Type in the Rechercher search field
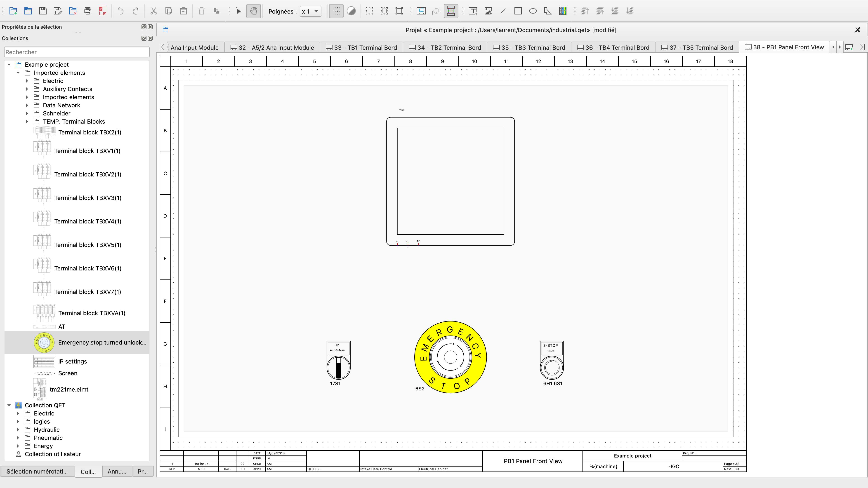 pyautogui.click(x=76, y=52)
